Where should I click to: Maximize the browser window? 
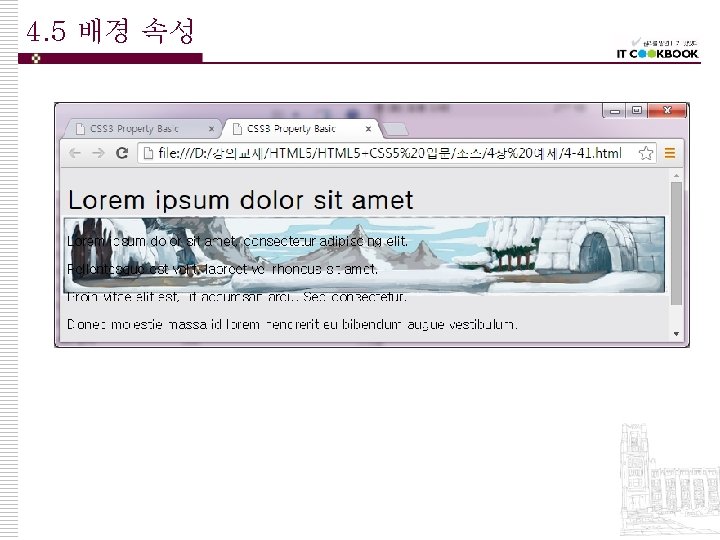tap(636, 111)
